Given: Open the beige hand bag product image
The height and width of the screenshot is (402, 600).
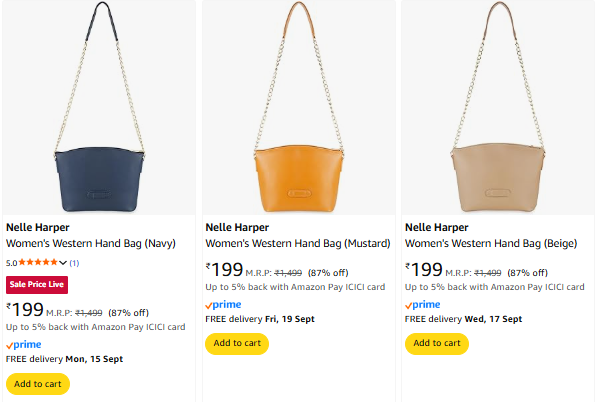Looking at the screenshot, I should [x=497, y=110].
